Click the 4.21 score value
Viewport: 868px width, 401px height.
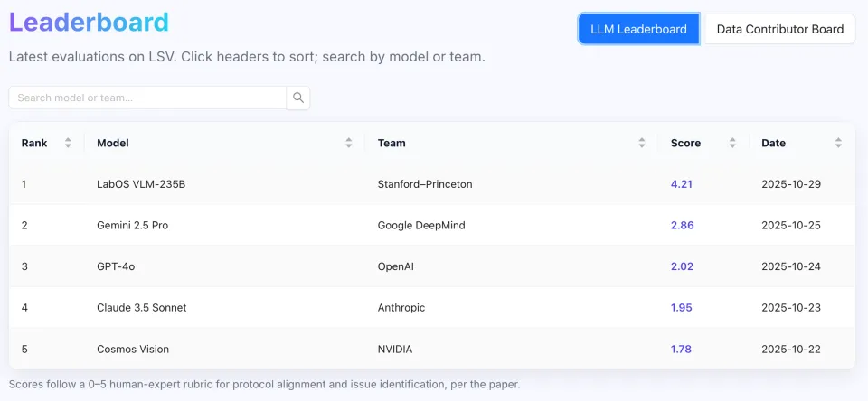pos(682,184)
